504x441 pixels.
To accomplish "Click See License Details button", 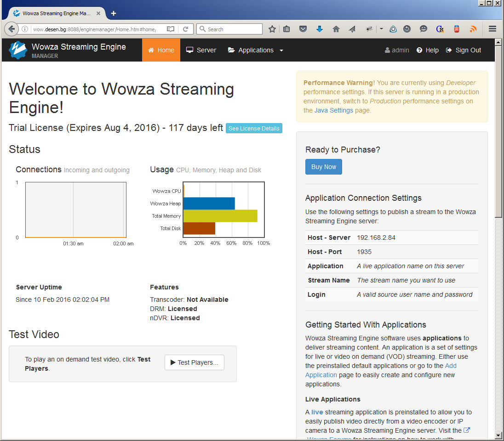I will (254, 128).
